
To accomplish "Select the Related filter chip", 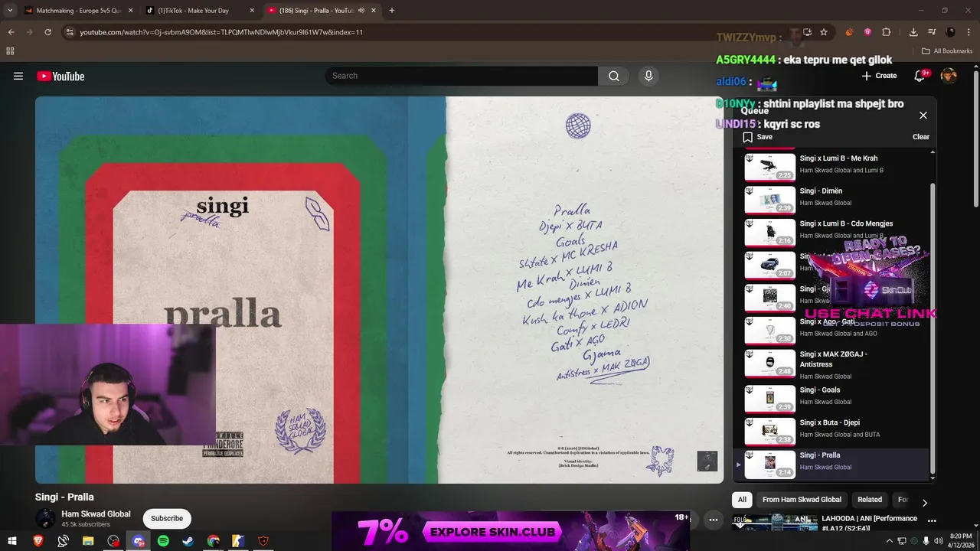I will (870, 500).
